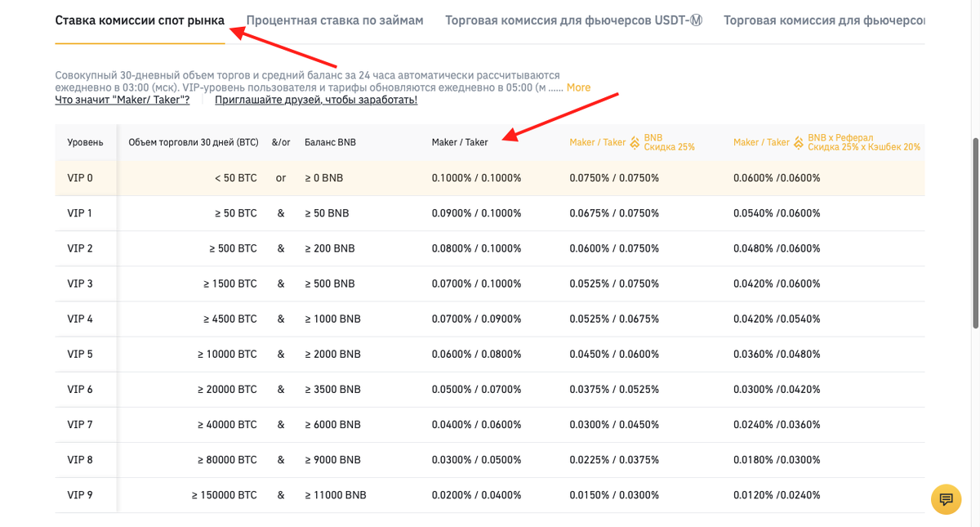Select the VIP 0 row label
Image resolution: width=980 pixels, height=527 pixels.
(80, 178)
